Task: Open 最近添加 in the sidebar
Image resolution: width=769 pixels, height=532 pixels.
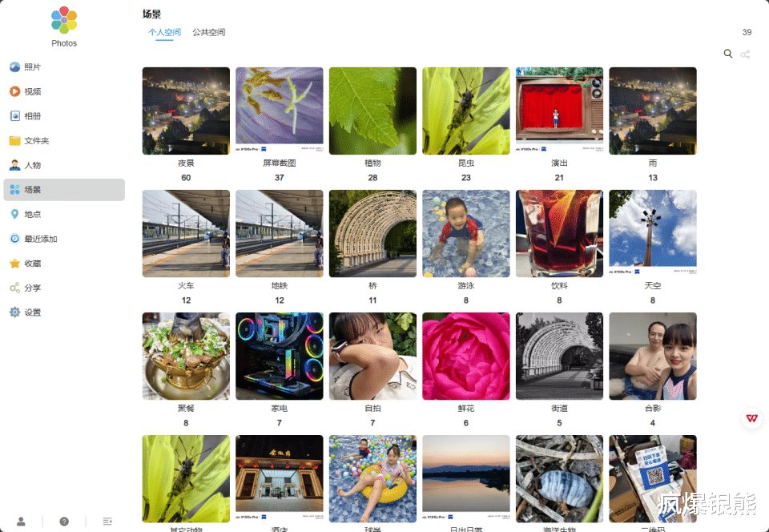Action: (x=64, y=239)
